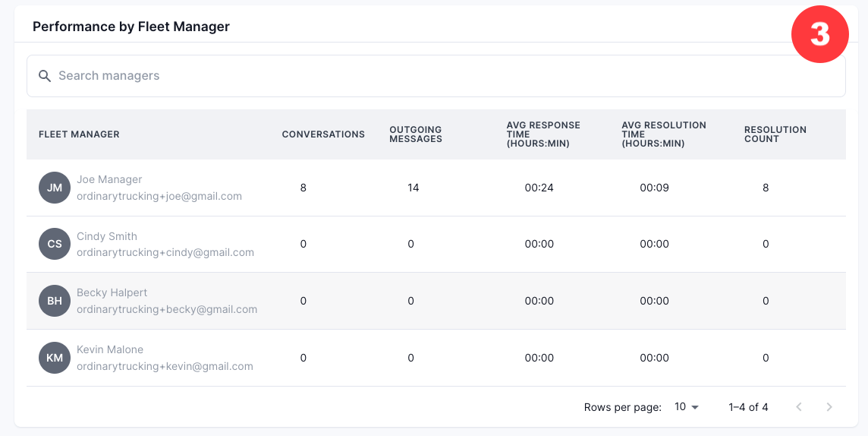Click Joe Manager's JM avatar
The height and width of the screenshot is (436, 868).
pos(55,188)
